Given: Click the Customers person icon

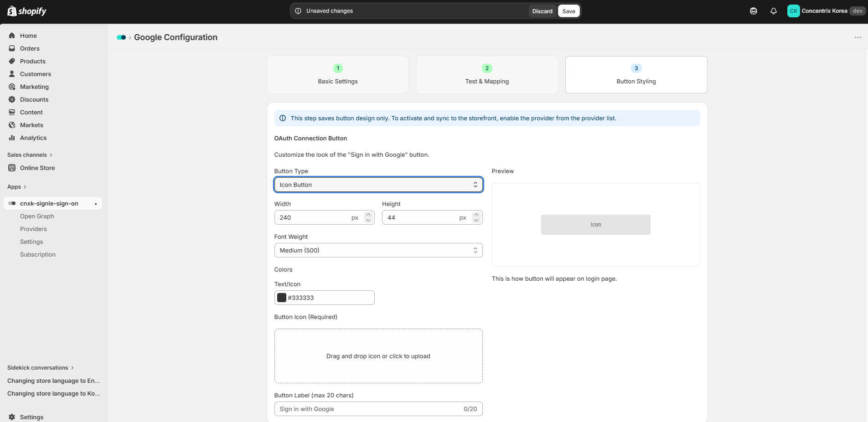Looking at the screenshot, I should (12, 74).
